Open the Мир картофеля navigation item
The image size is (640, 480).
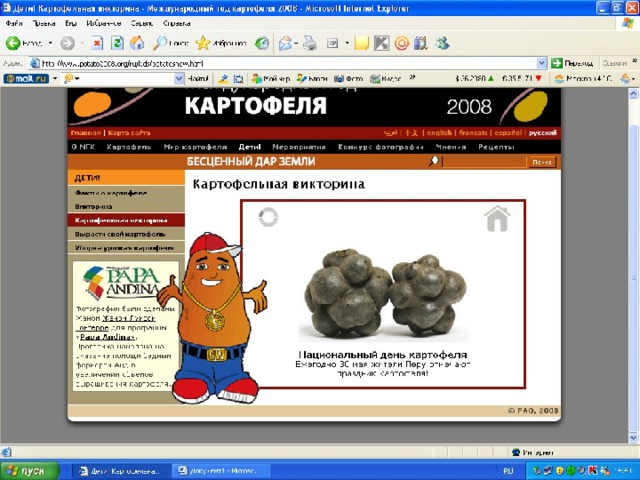195,147
